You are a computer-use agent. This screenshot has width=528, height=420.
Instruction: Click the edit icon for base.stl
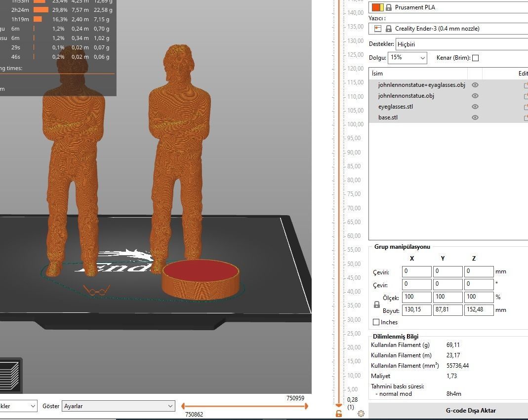526,118
